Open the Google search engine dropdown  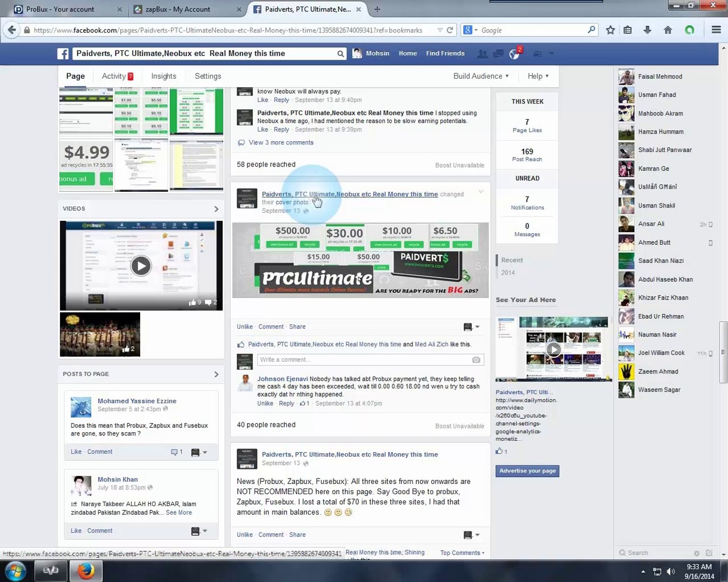[x=470, y=30]
